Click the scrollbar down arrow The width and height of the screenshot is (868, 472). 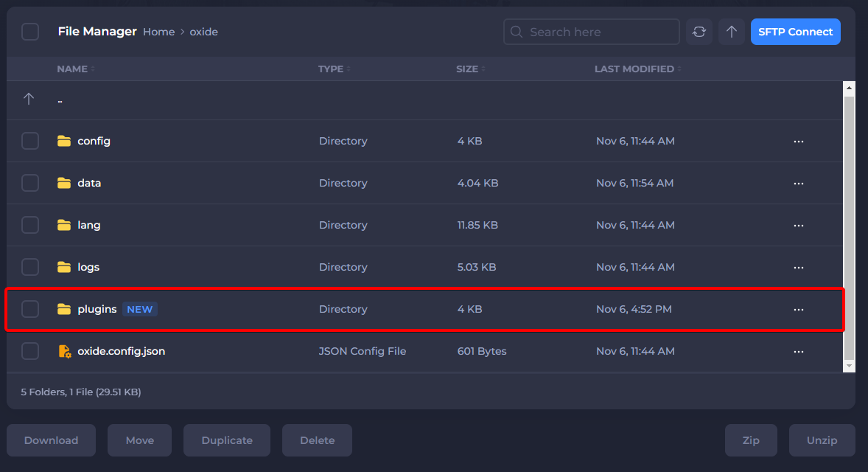(x=849, y=366)
